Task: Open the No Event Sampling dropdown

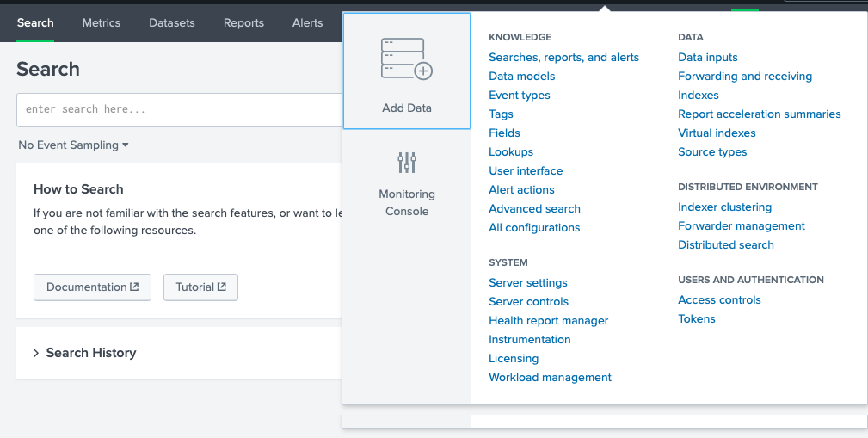Action: (x=74, y=145)
